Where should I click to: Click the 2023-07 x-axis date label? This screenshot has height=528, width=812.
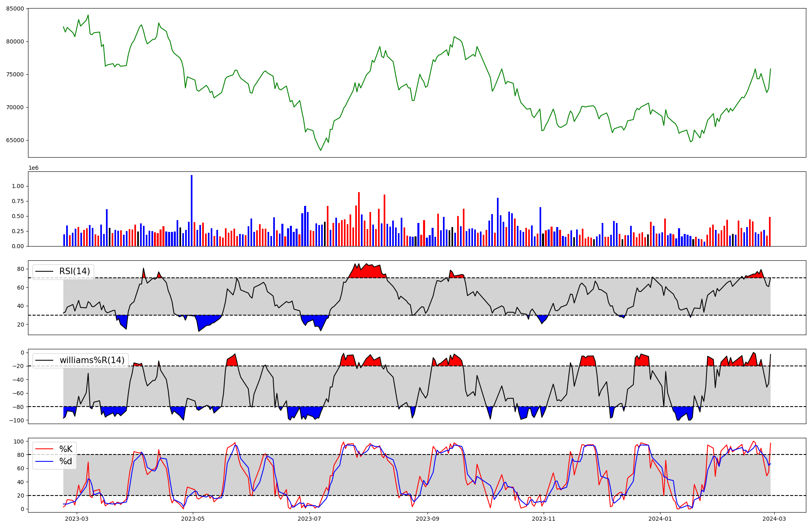309,519
